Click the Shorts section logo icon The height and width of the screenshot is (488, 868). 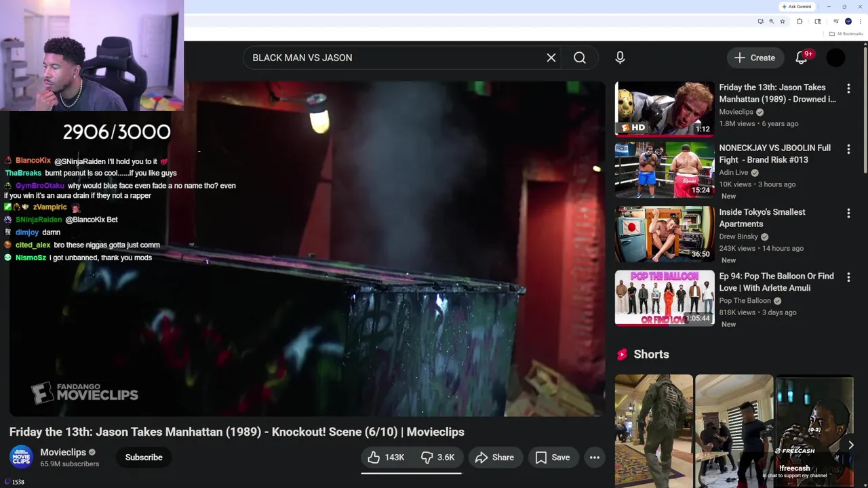click(622, 354)
